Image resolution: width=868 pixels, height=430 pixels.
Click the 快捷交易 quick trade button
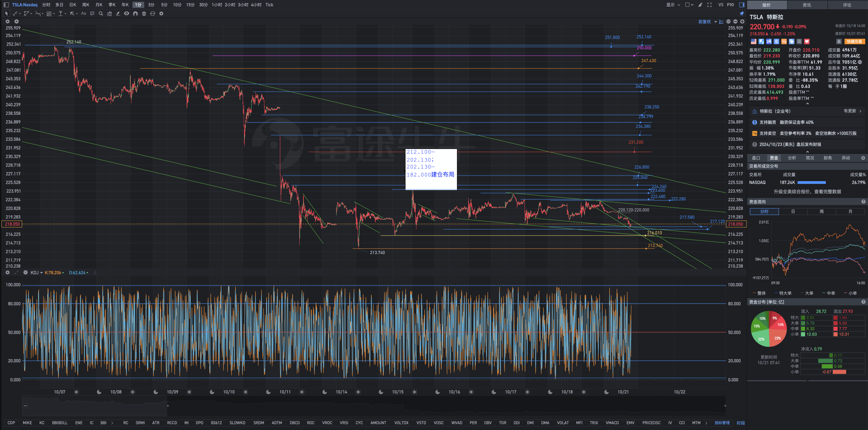[x=855, y=41]
